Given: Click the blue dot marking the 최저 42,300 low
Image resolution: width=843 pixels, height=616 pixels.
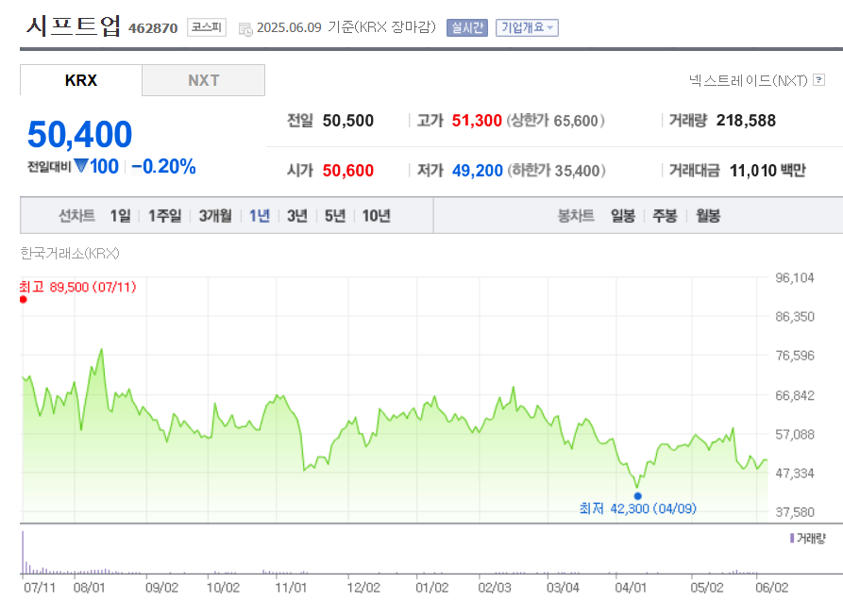Looking at the screenshot, I should (x=638, y=495).
